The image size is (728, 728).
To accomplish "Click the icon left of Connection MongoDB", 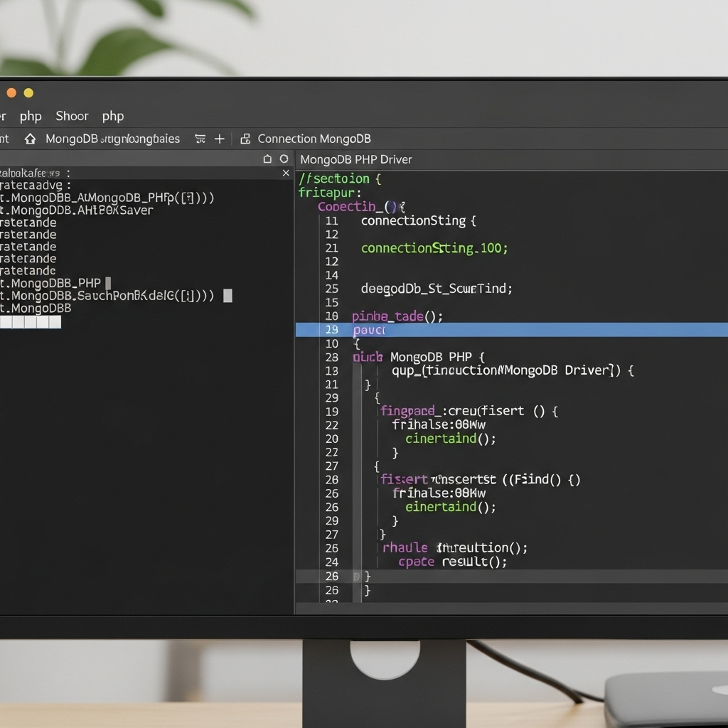I will pos(245,139).
